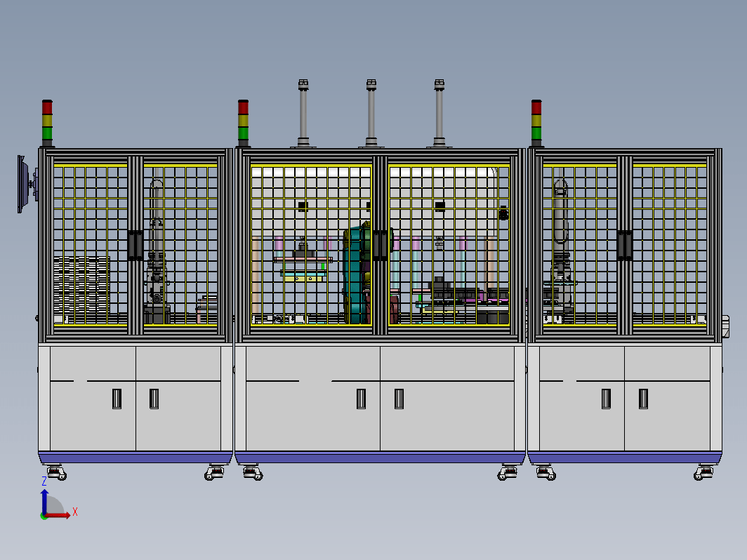Select the 'Z' axis label text

[44, 481]
